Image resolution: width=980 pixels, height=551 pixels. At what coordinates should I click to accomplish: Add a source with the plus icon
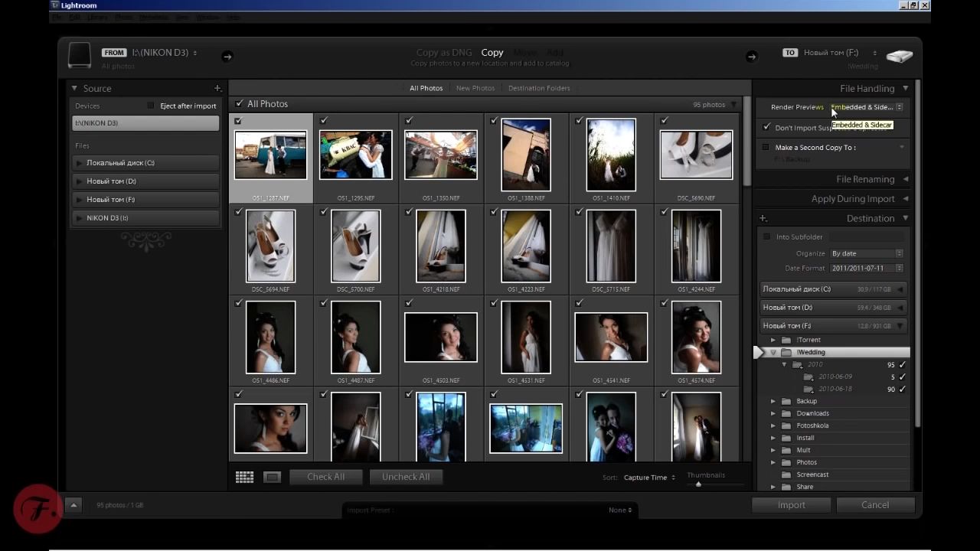coord(217,89)
